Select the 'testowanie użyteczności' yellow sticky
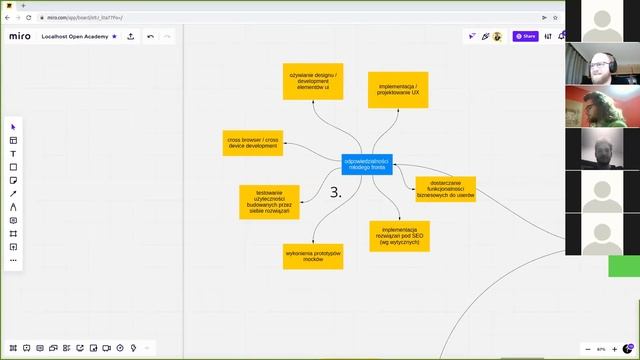Screen dimensions: 640x360 (x=269, y=202)
